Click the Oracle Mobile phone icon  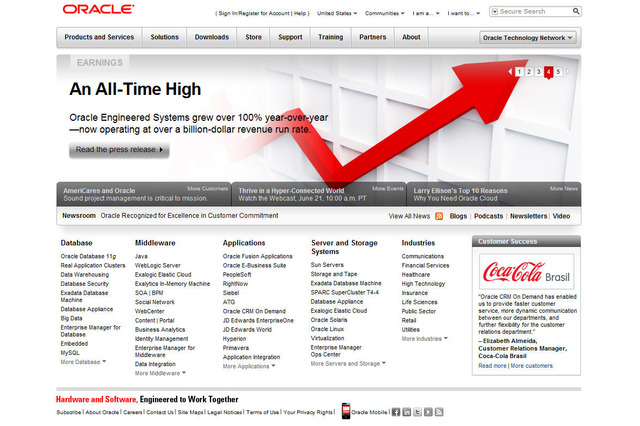click(346, 411)
